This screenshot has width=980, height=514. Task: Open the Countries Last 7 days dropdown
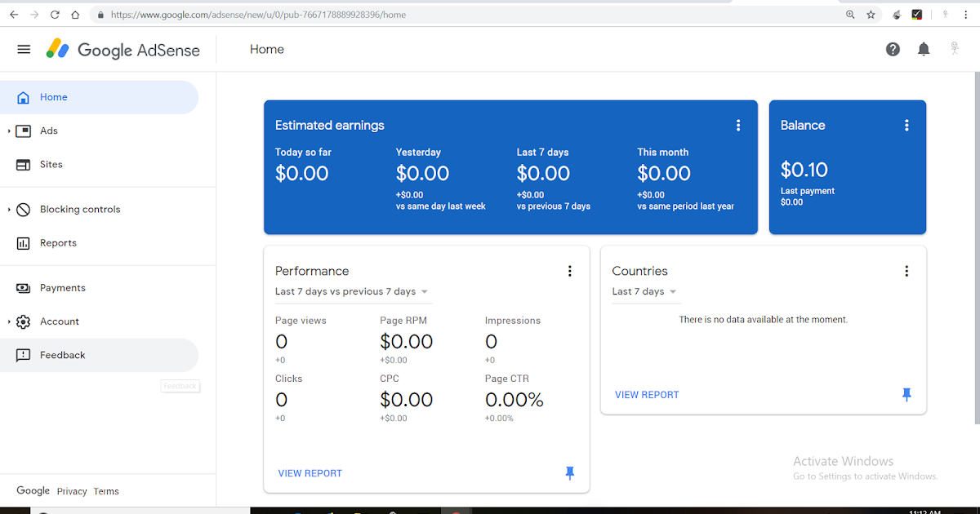coord(645,290)
